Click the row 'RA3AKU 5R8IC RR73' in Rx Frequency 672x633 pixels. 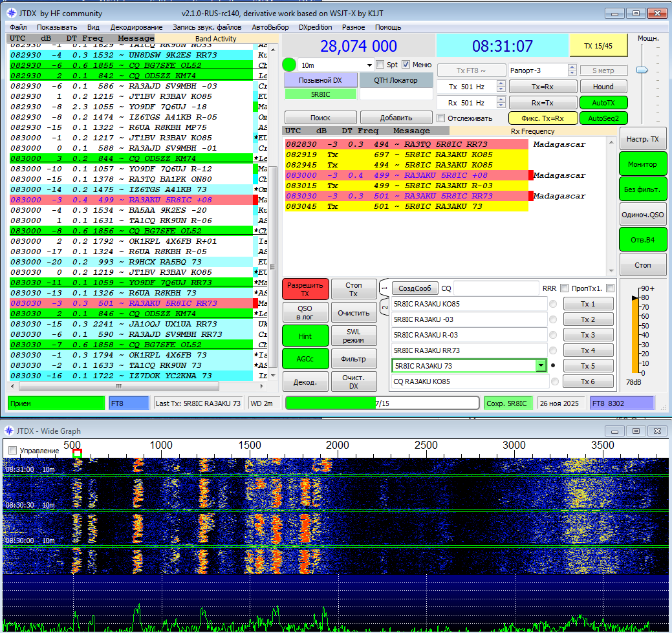tap(407, 196)
